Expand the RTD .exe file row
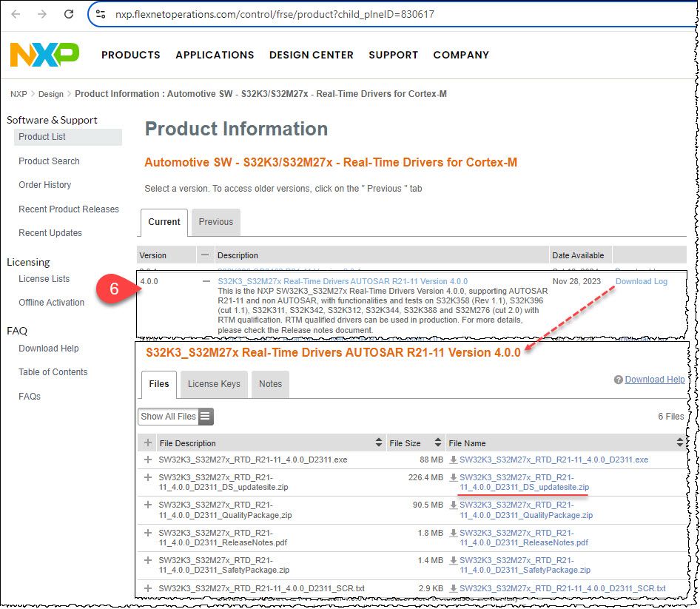 pyautogui.click(x=148, y=460)
